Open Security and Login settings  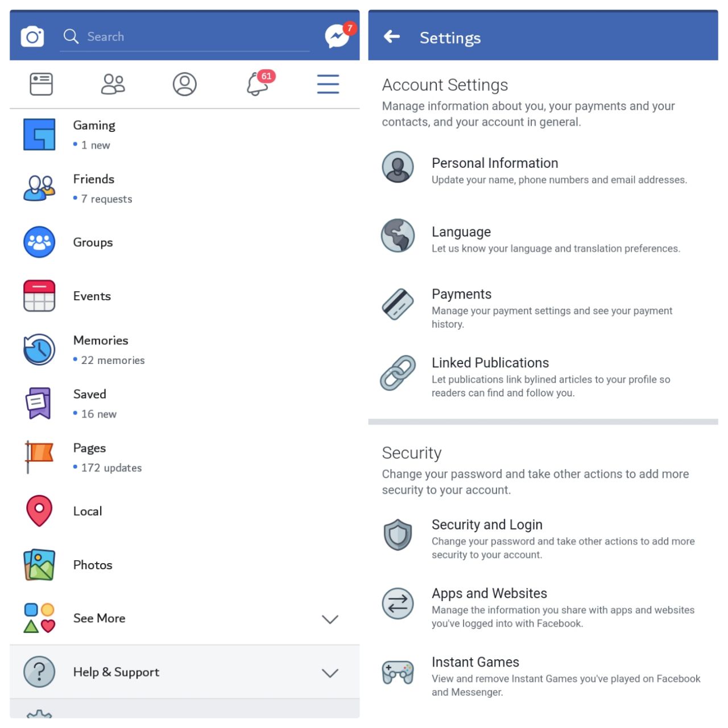point(543,538)
